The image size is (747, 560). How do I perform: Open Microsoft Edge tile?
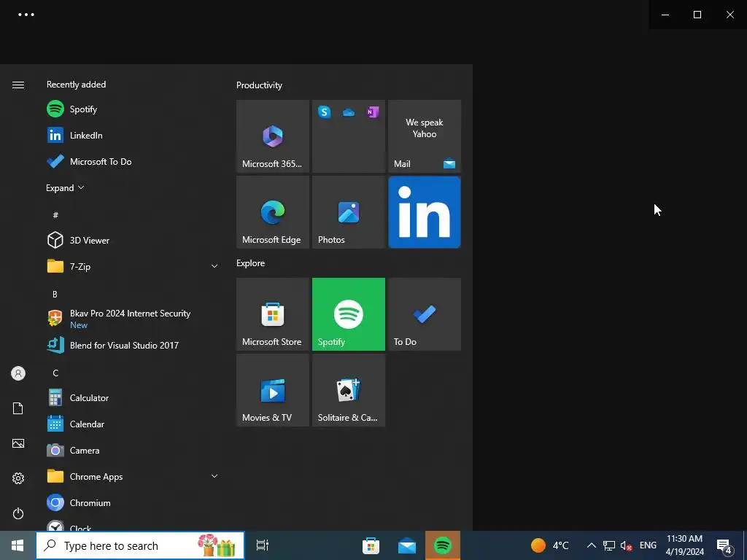(273, 212)
